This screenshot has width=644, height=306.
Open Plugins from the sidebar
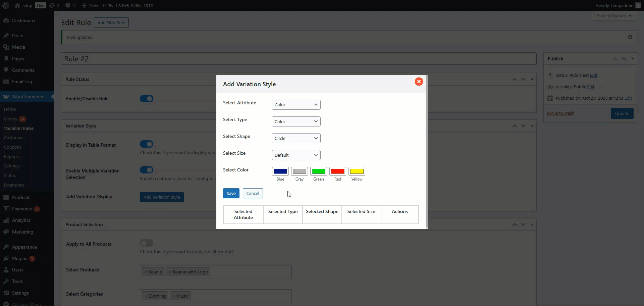tap(19, 258)
